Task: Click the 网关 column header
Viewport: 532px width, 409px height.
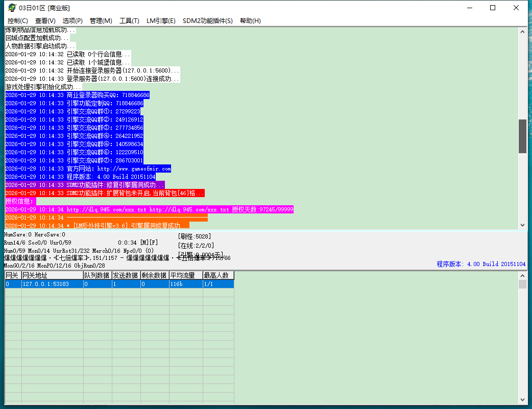Action: [13, 275]
